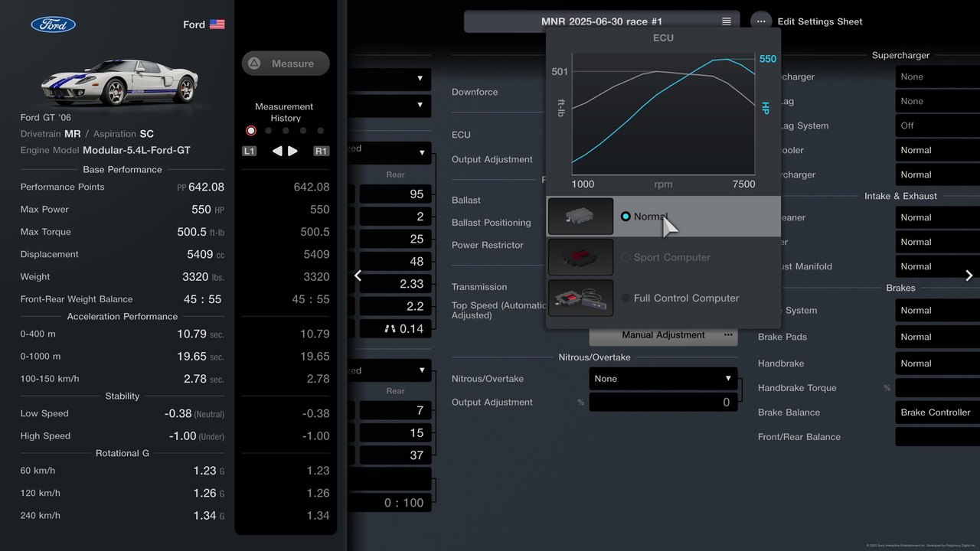Click the ECU power curve graph
Image resolution: width=980 pixels, height=551 pixels.
click(x=664, y=115)
